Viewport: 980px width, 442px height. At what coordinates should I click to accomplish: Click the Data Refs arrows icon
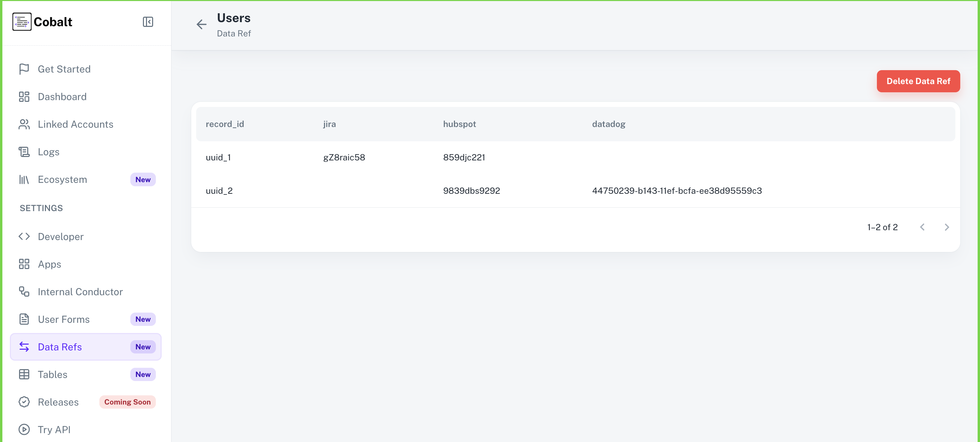24,347
